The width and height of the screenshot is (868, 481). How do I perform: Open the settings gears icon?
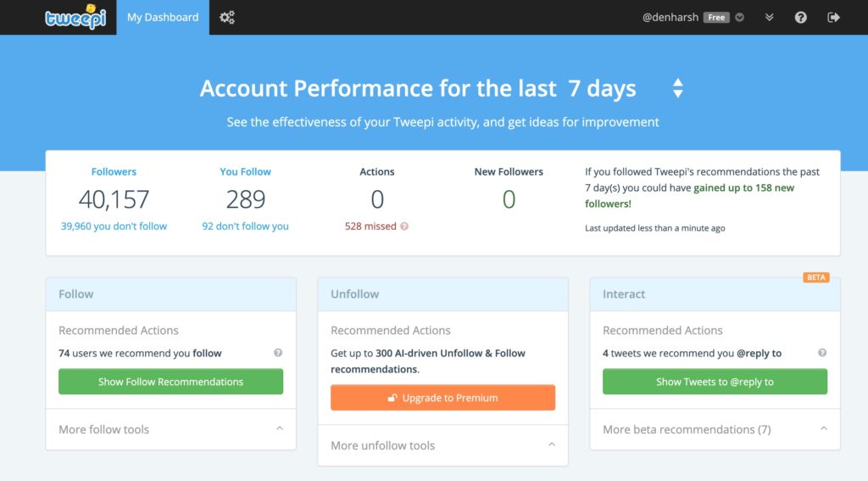click(x=227, y=17)
